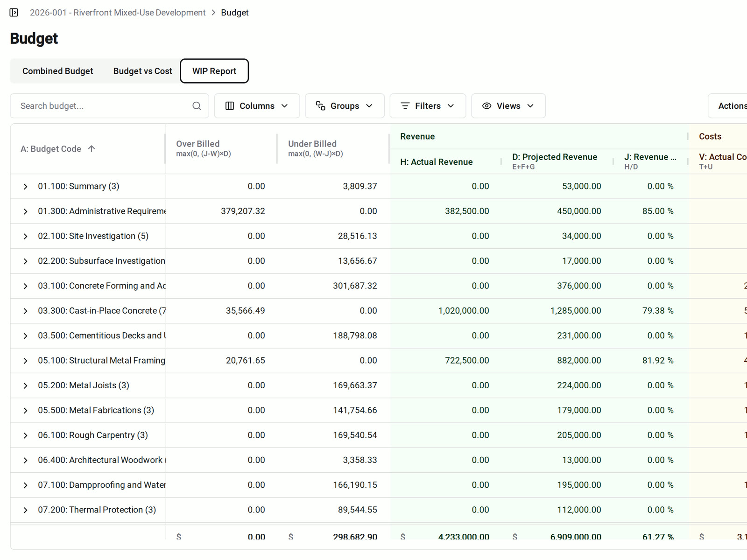Click Over Billed value 379,207.32

tap(243, 211)
